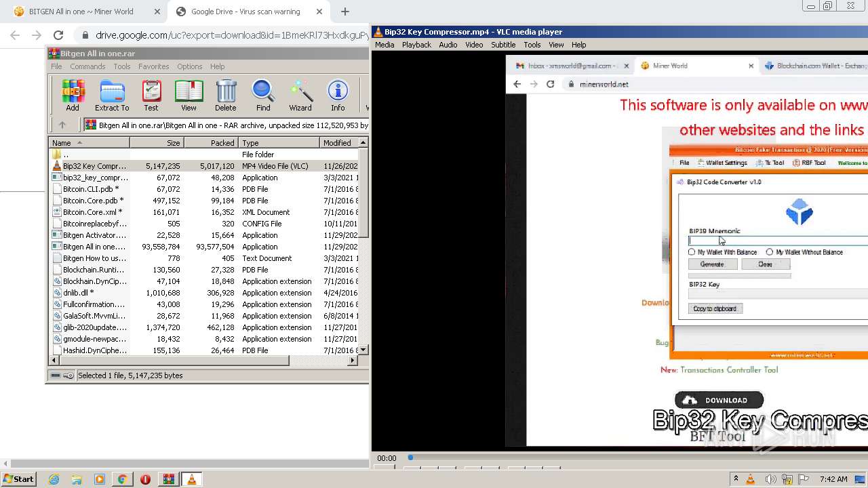
Task: Go back in Chrome
Action: 15,35
